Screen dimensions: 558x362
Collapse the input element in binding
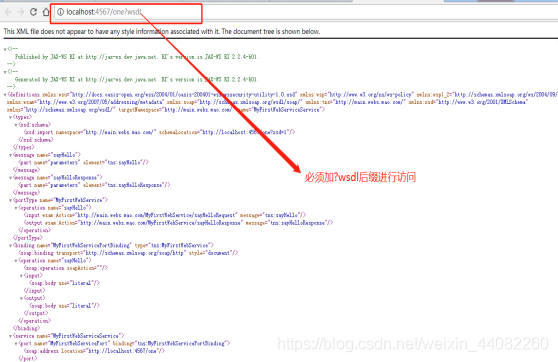21,276
